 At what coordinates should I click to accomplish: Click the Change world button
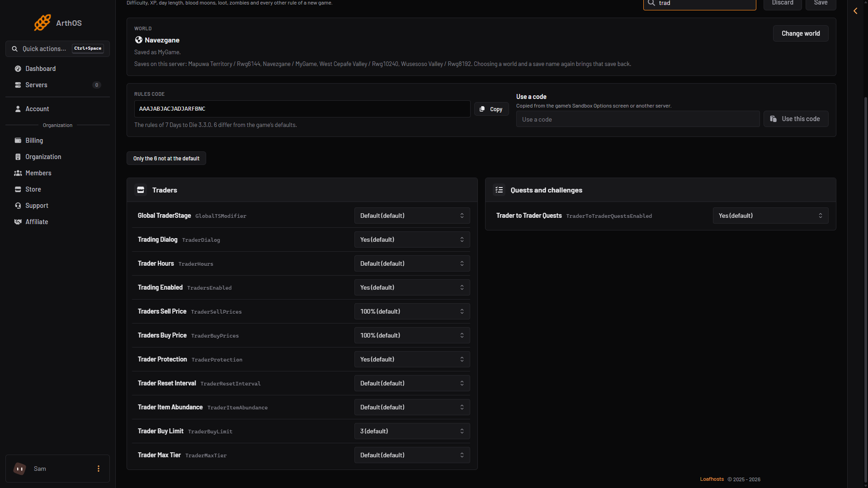tap(801, 33)
